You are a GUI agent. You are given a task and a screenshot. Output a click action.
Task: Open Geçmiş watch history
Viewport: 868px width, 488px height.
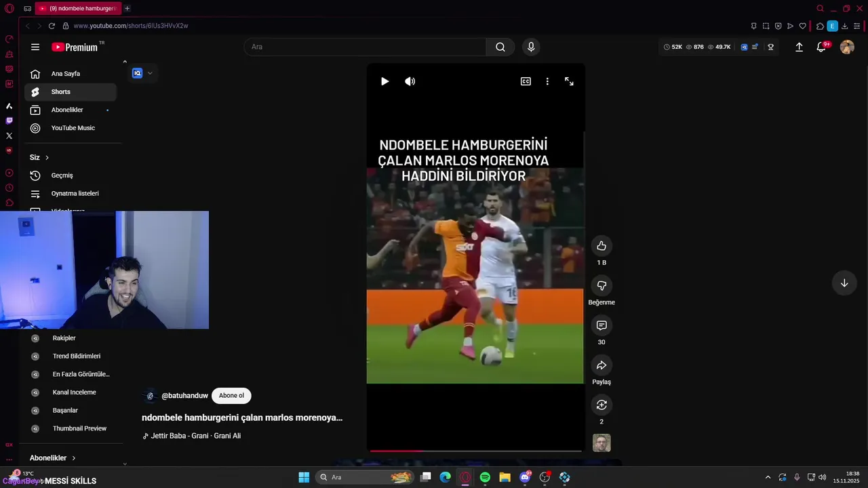pos(71,176)
